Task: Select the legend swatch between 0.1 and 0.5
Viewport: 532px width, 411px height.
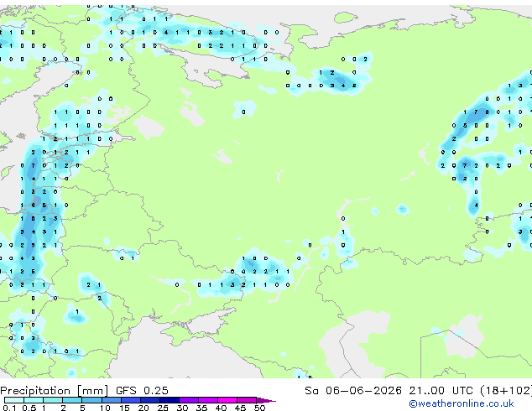Action: (x=14, y=400)
